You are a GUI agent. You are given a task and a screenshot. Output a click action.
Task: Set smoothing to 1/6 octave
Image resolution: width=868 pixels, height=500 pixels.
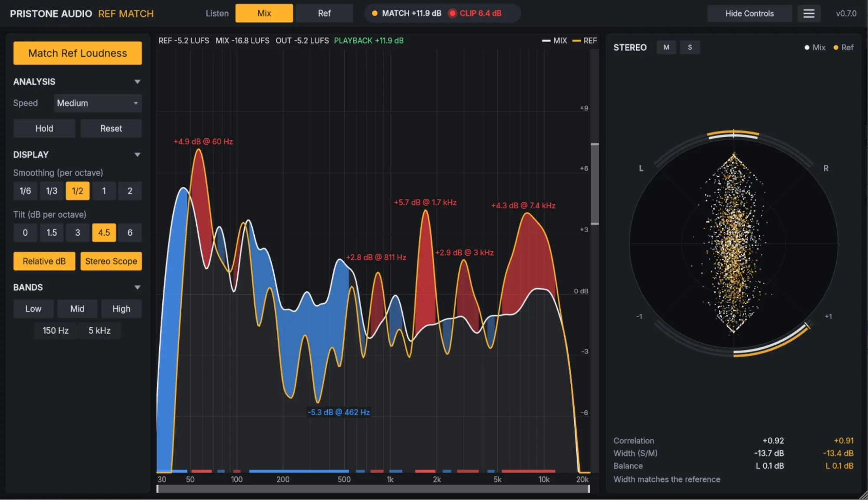point(25,191)
